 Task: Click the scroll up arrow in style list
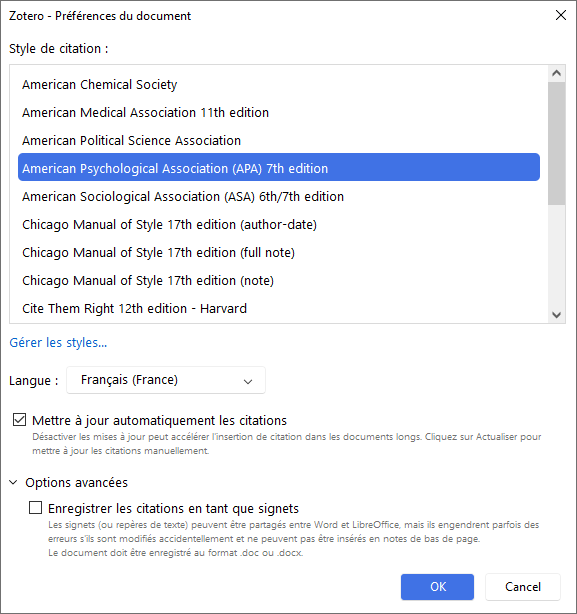[557, 73]
